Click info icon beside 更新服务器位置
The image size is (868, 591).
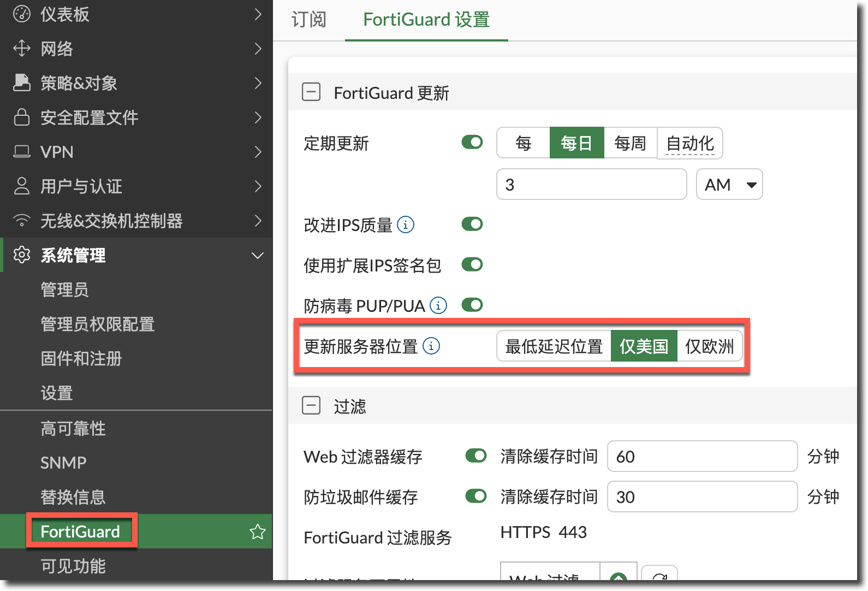(431, 346)
